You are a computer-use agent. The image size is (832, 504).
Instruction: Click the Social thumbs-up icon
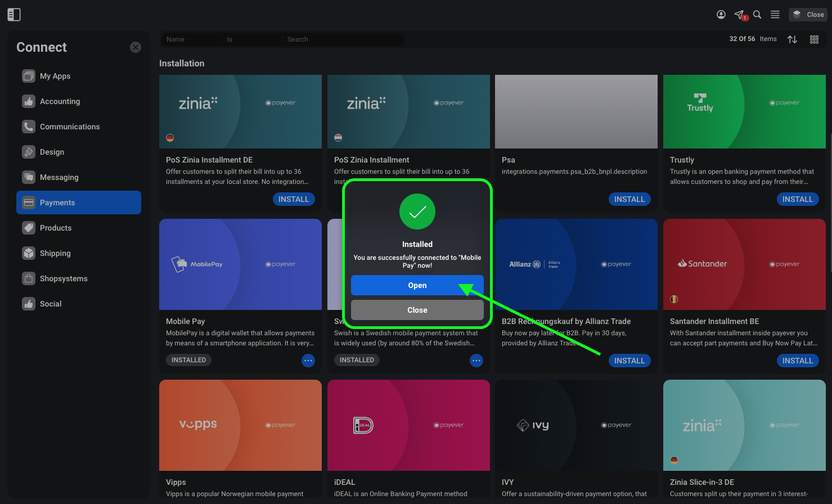29,304
